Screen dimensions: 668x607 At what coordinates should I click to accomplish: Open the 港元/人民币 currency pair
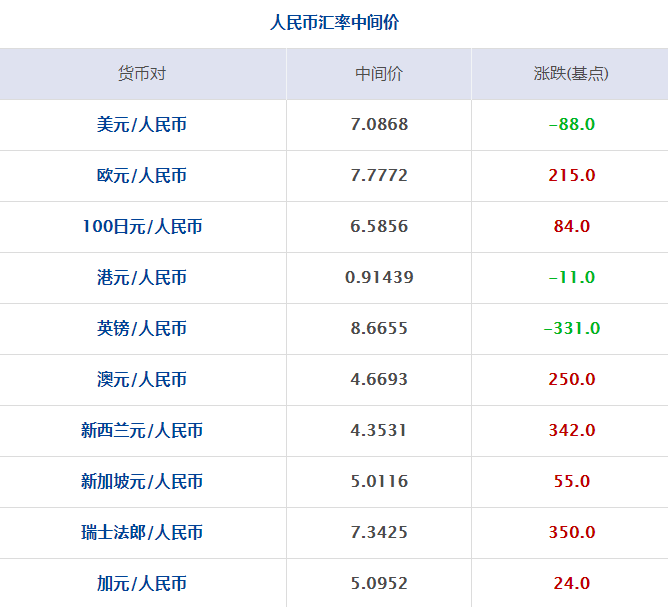[142, 278]
